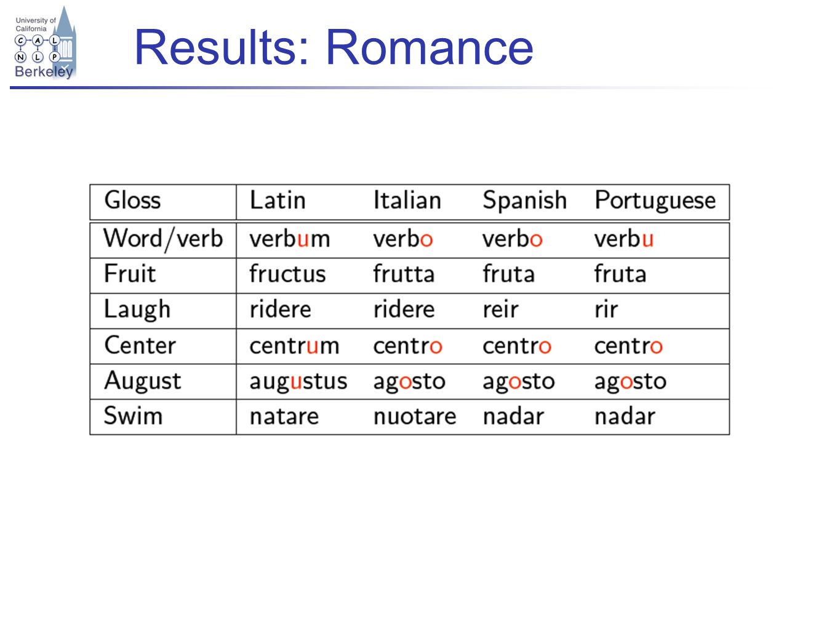Click the 'Results: Romance' slide title
This screenshot has height=630, width=840.
pos(334,47)
